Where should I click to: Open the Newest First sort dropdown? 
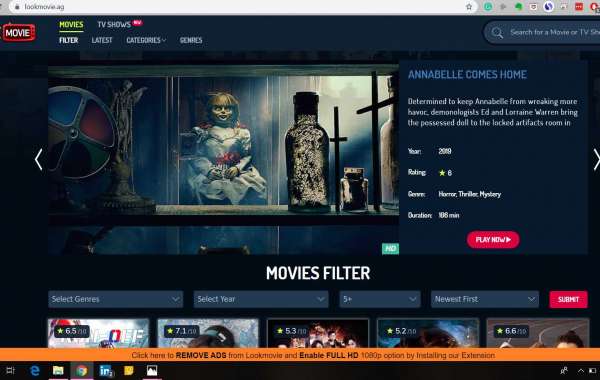[485, 299]
